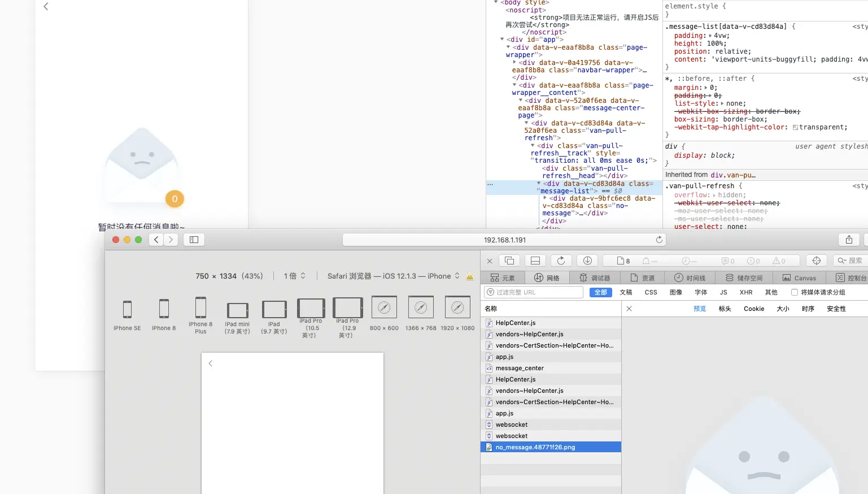Open the 储存空间 inspector tab
This screenshot has width=868, height=494.
(x=744, y=278)
